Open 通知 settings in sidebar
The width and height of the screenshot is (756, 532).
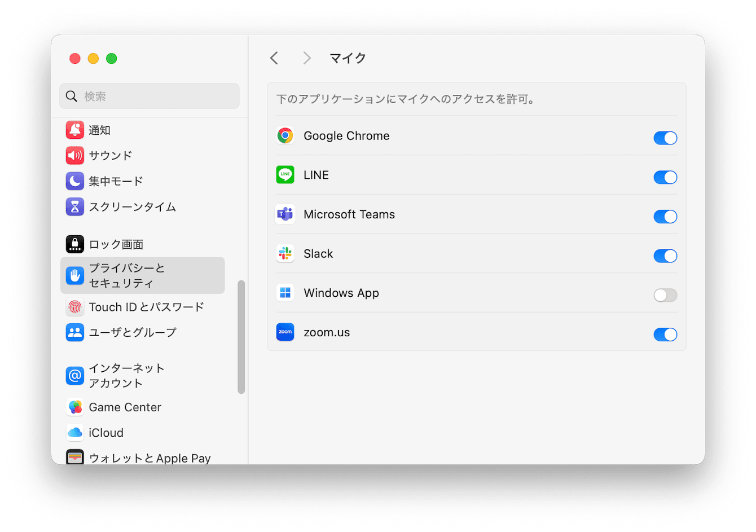(x=99, y=130)
